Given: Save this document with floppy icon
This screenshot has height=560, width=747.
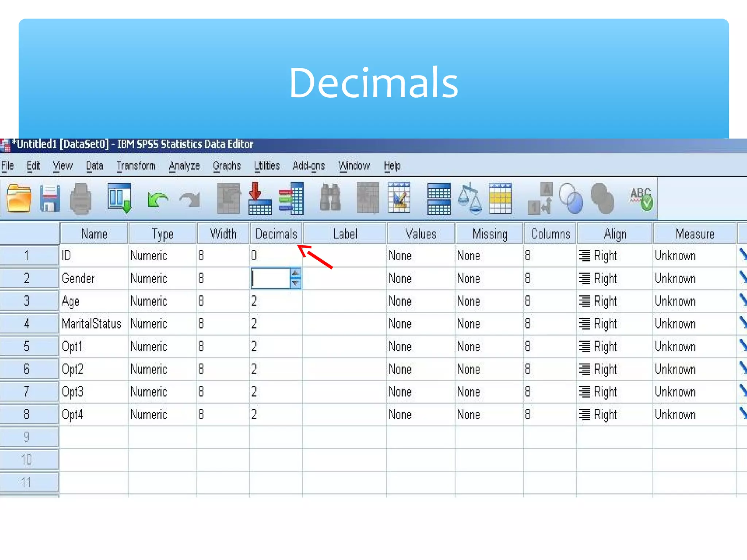Looking at the screenshot, I should coord(50,198).
